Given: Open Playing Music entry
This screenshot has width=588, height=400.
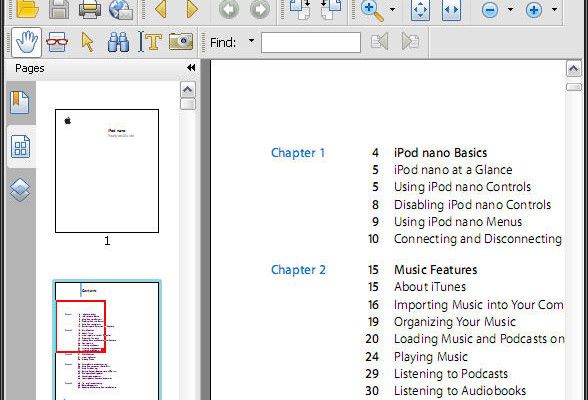Looking at the screenshot, I should pyautogui.click(x=431, y=357).
